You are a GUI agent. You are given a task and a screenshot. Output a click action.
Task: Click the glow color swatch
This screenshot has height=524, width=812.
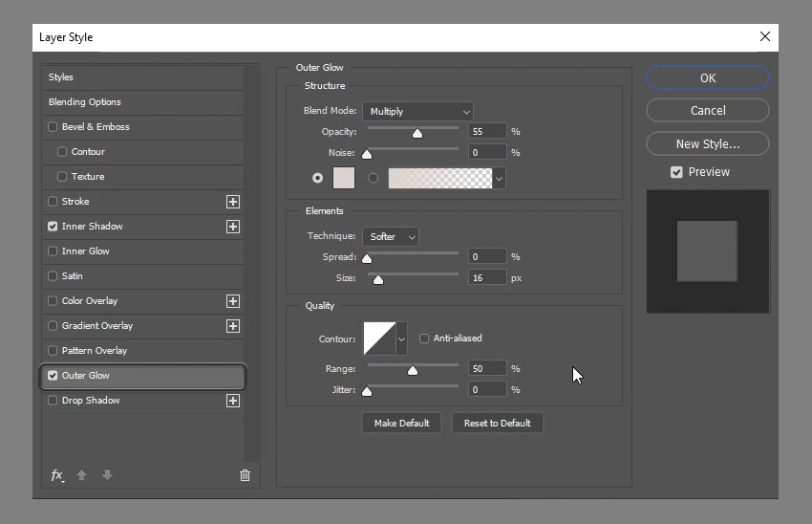coord(343,178)
